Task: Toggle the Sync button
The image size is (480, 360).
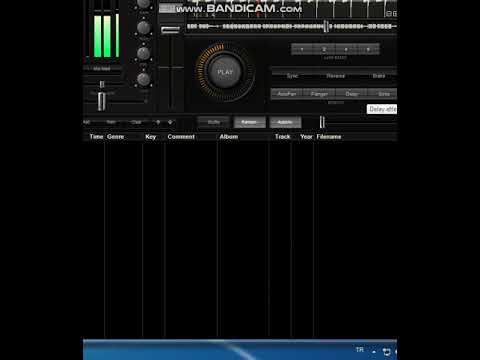Action: coord(292,76)
